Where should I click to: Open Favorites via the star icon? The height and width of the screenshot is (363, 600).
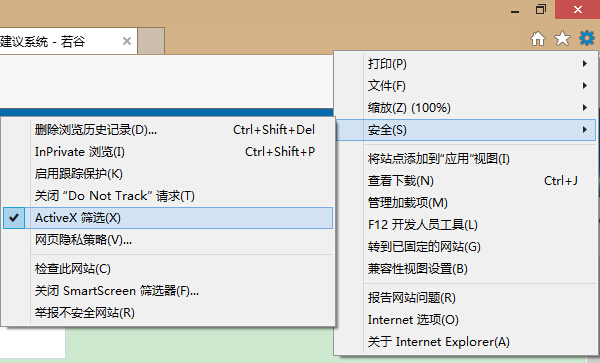click(562, 39)
